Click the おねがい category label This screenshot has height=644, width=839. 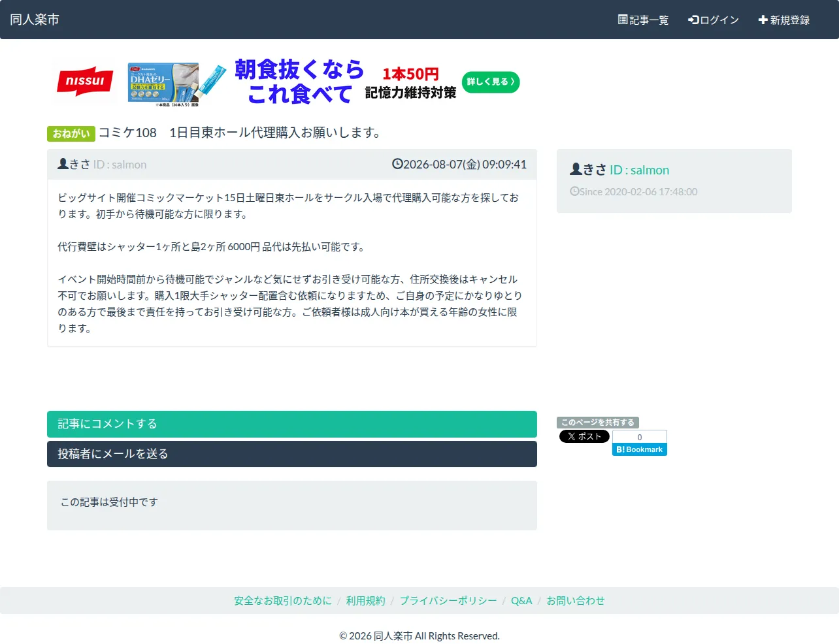tap(71, 133)
